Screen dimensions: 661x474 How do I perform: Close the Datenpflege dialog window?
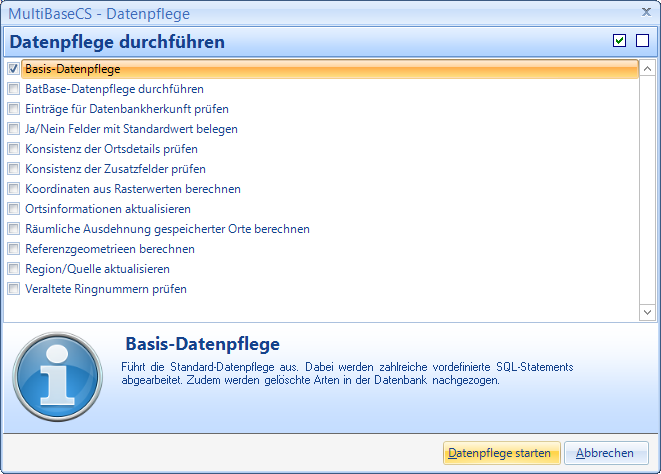coord(646,12)
